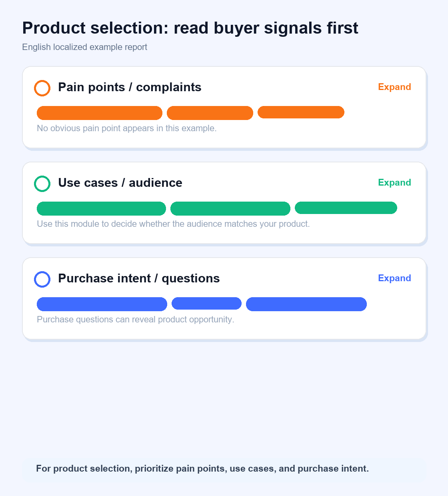Click the green circle icon beside Use cases

coord(42,184)
